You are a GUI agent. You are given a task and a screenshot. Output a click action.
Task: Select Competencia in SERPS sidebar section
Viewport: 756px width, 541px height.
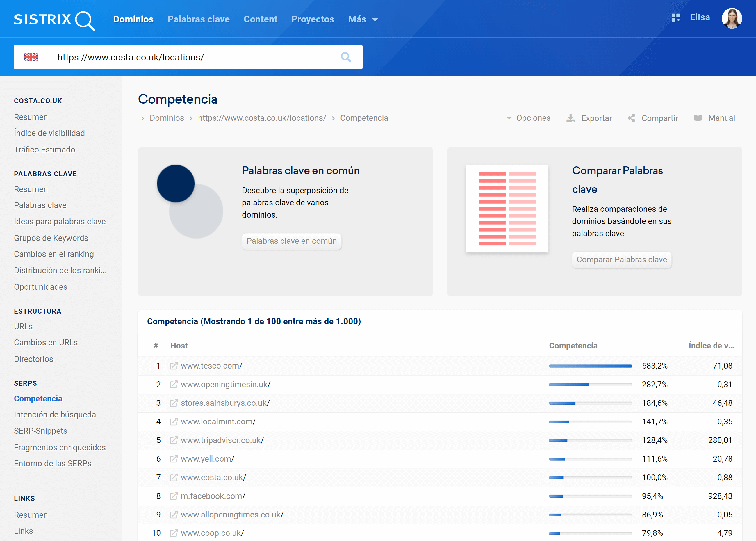tap(38, 398)
